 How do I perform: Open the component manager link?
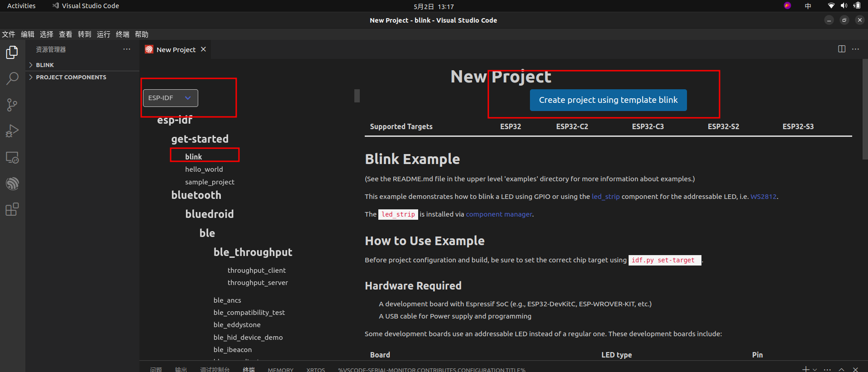(x=499, y=214)
